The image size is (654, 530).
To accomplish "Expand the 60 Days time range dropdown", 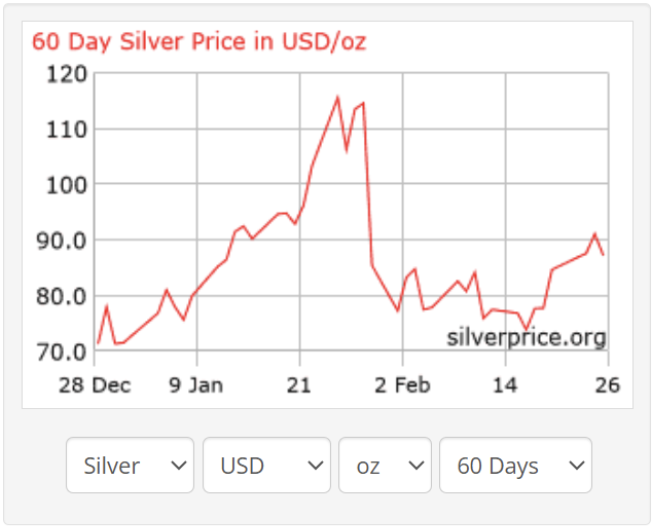I will click(515, 465).
